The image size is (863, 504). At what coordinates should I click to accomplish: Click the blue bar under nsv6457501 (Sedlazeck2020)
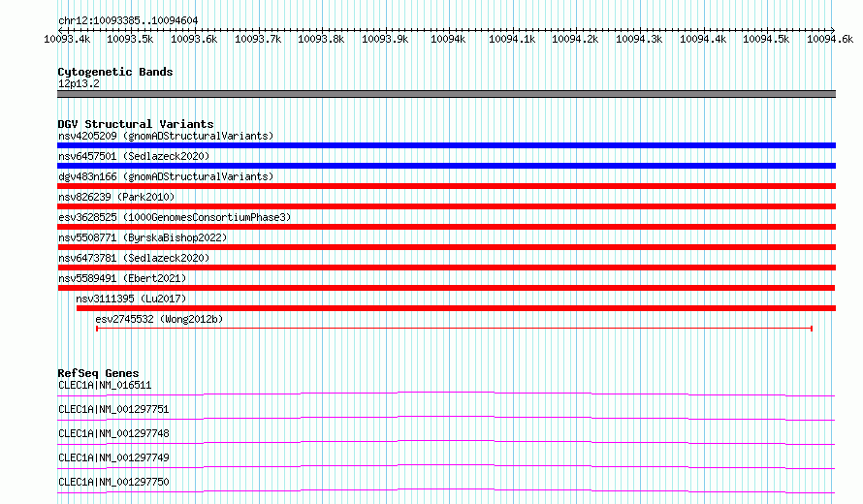[x=446, y=166]
